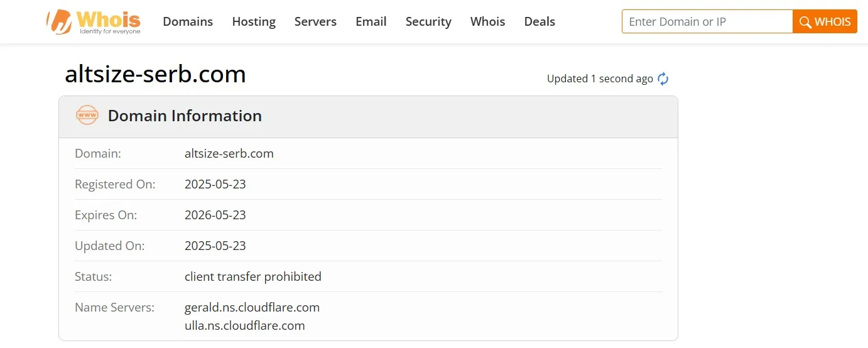Select the gerald.ns.cloudflare.com name server text
Viewport: 868px width, 348px height.
(252, 308)
